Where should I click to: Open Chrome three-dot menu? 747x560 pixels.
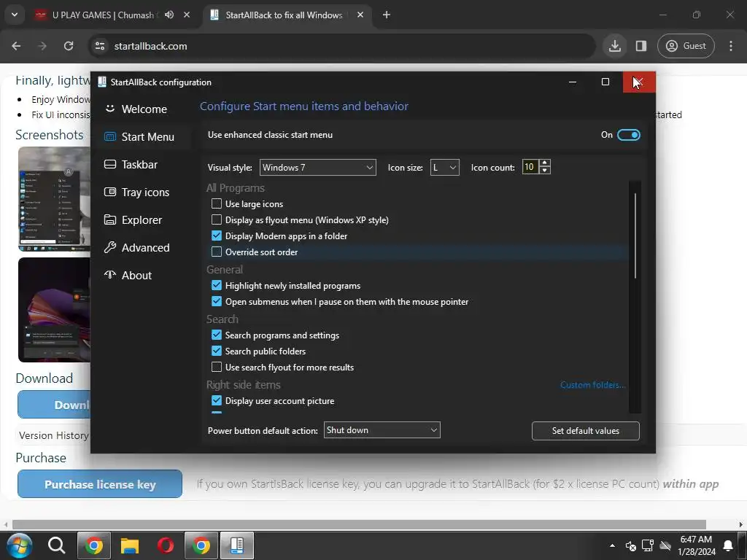pos(730,46)
